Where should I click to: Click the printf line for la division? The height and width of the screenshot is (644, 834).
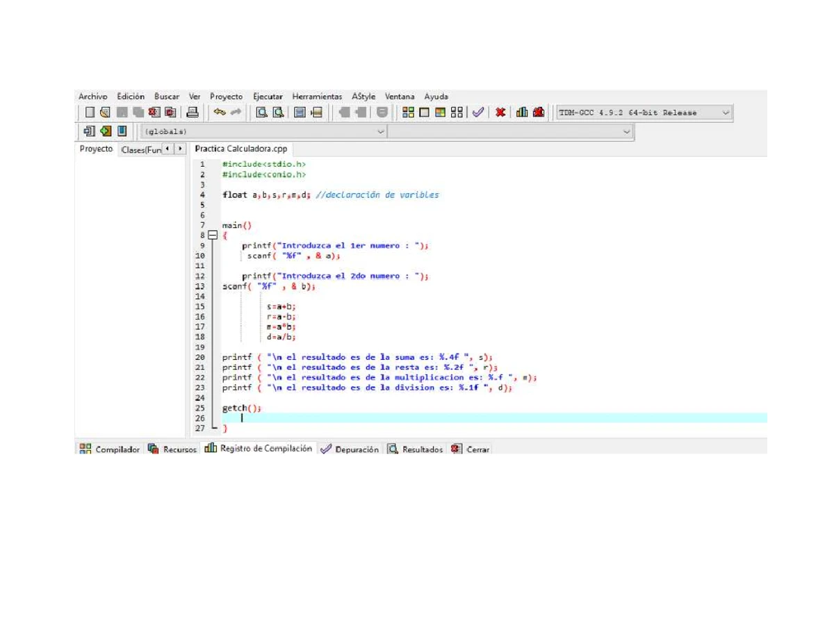367,388
